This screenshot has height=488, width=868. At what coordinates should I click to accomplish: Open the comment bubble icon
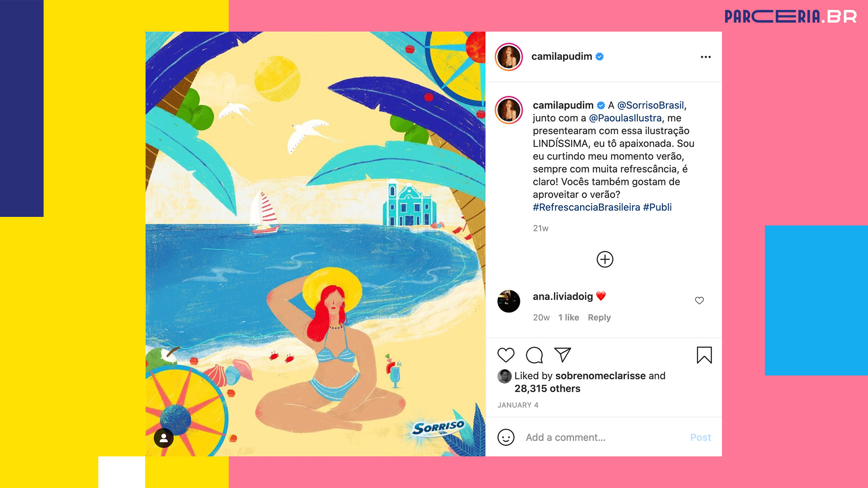pos(534,355)
